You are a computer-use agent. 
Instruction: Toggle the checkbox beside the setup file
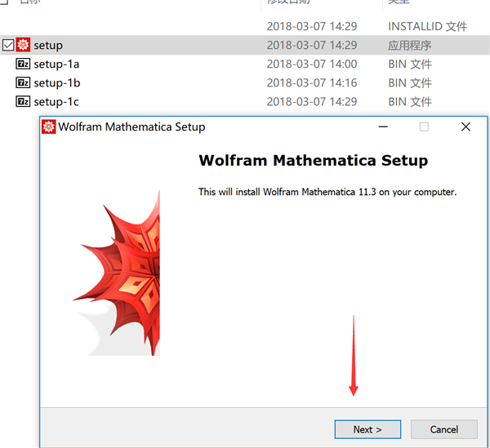coord(8,45)
